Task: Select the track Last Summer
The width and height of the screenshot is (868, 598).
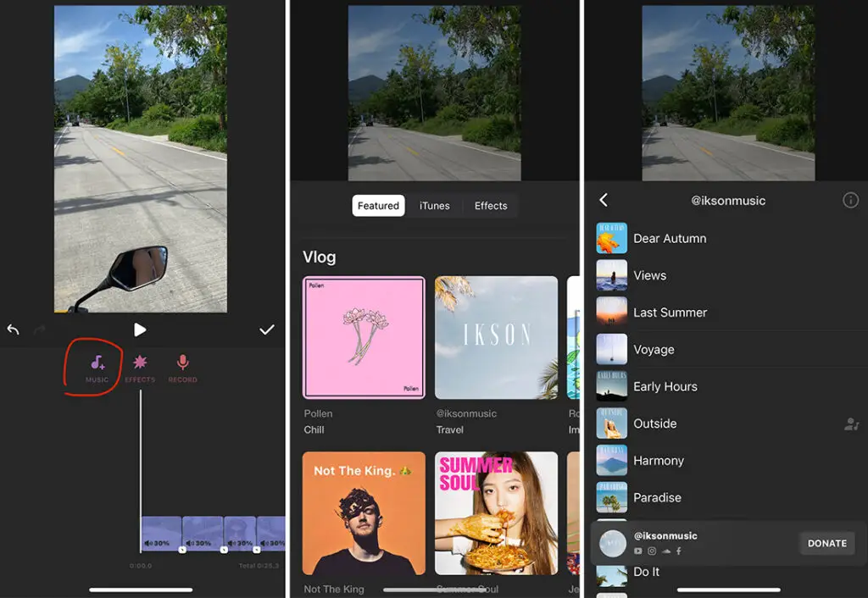Action: pos(727,313)
